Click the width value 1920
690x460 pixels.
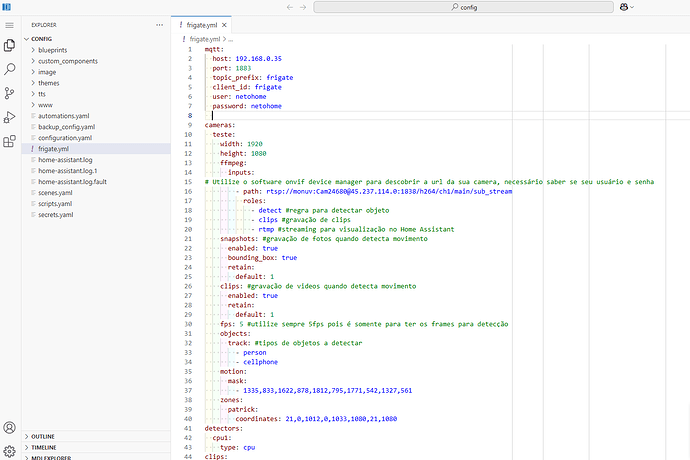click(x=255, y=144)
